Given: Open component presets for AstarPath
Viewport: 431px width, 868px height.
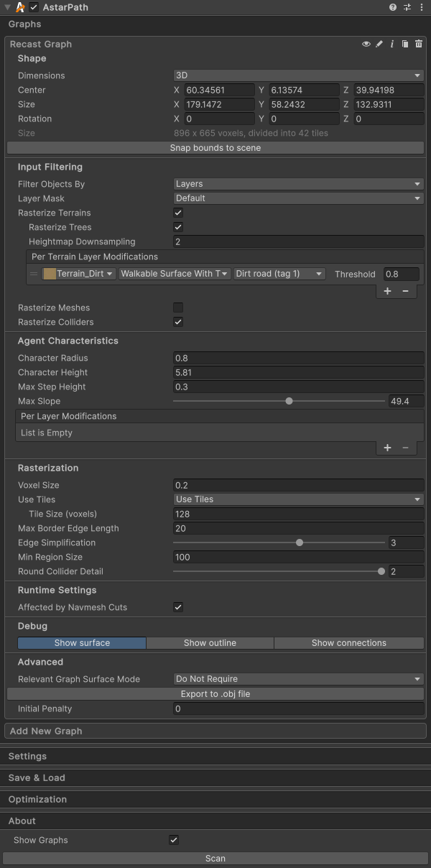Looking at the screenshot, I should pyautogui.click(x=407, y=7).
